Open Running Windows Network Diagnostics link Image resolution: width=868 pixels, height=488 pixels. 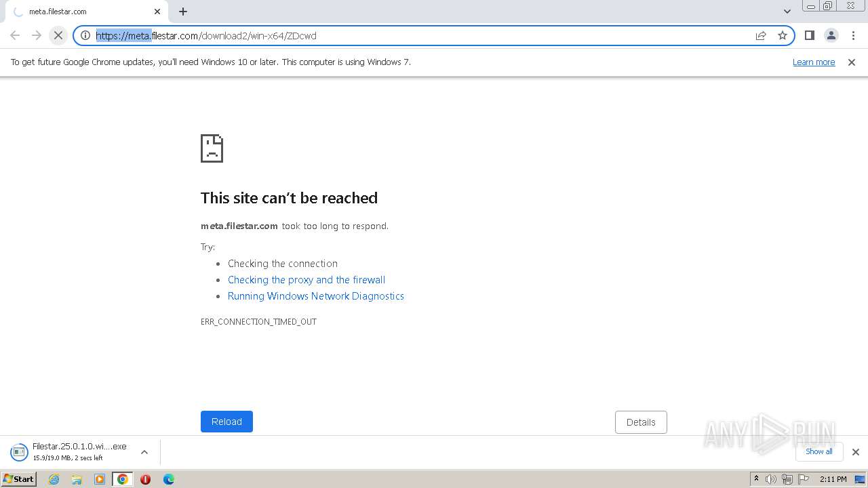pyautogui.click(x=316, y=296)
